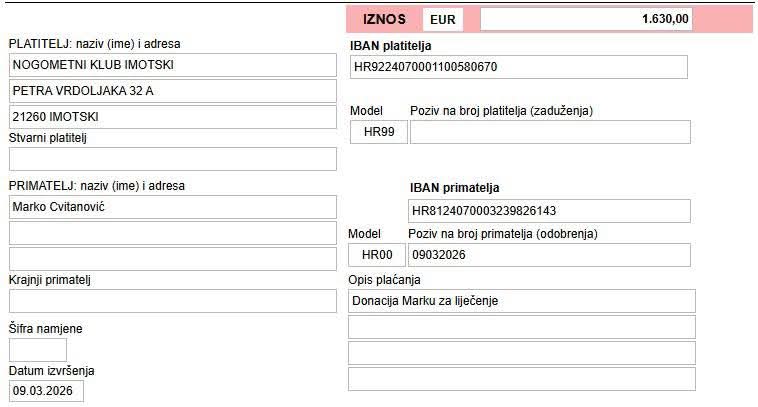Viewport: 758px width, 407px height.
Task: Select the payer city field 21260 IMOTSKI
Action: pos(172,117)
